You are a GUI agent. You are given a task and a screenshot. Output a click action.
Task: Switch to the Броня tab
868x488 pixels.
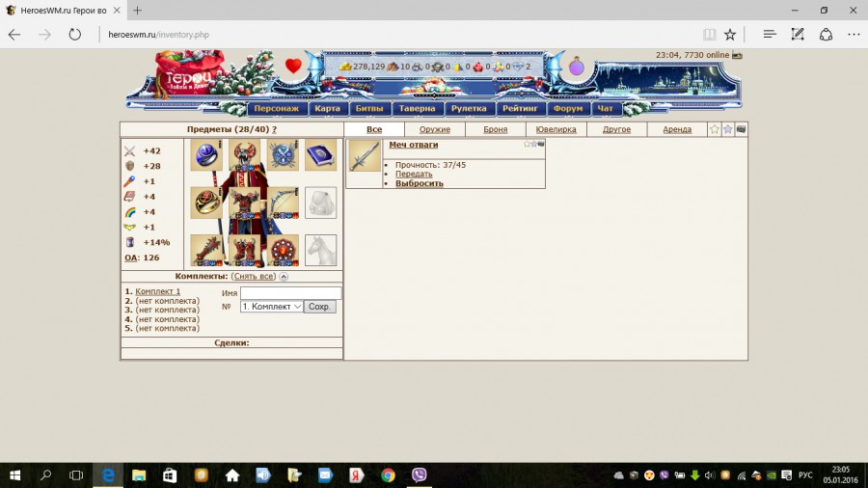click(x=495, y=129)
